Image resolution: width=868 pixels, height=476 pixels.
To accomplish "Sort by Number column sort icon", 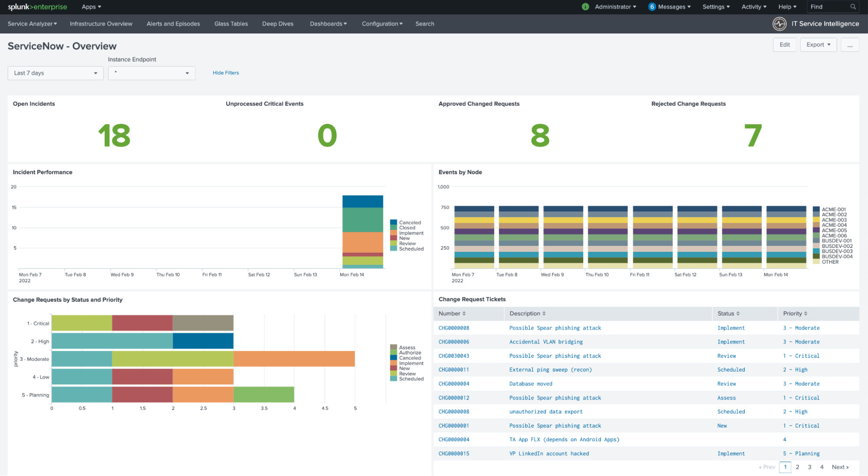I will pos(464,314).
